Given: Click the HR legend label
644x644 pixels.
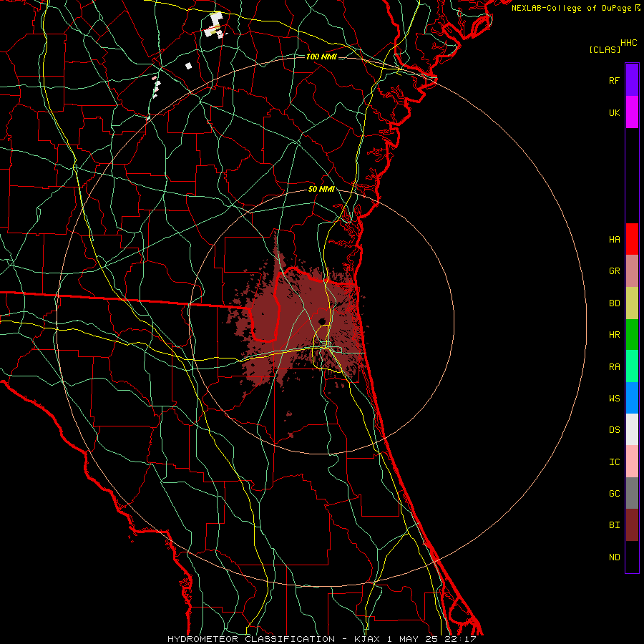Looking at the screenshot, I should tap(614, 335).
